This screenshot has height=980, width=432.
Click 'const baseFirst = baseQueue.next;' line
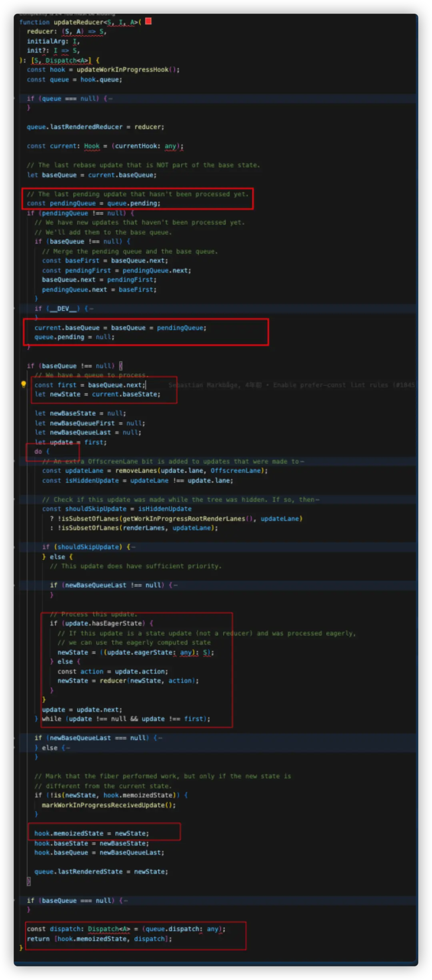click(x=105, y=261)
